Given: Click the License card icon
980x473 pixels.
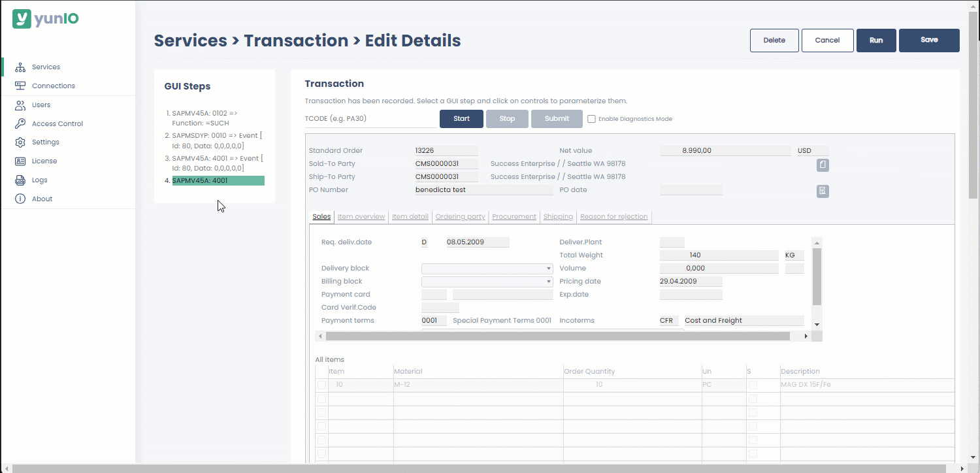Looking at the screenshot, I should coord(20,161).
